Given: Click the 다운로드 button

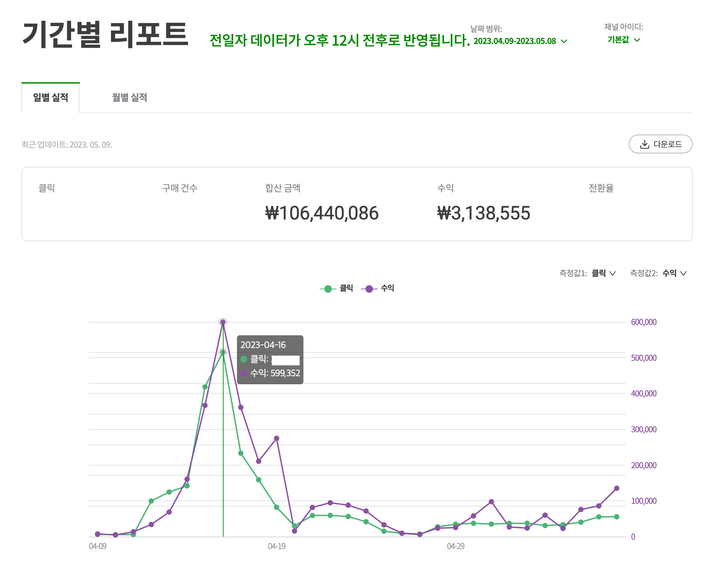Looking at the screenshot, I should 660,144.
